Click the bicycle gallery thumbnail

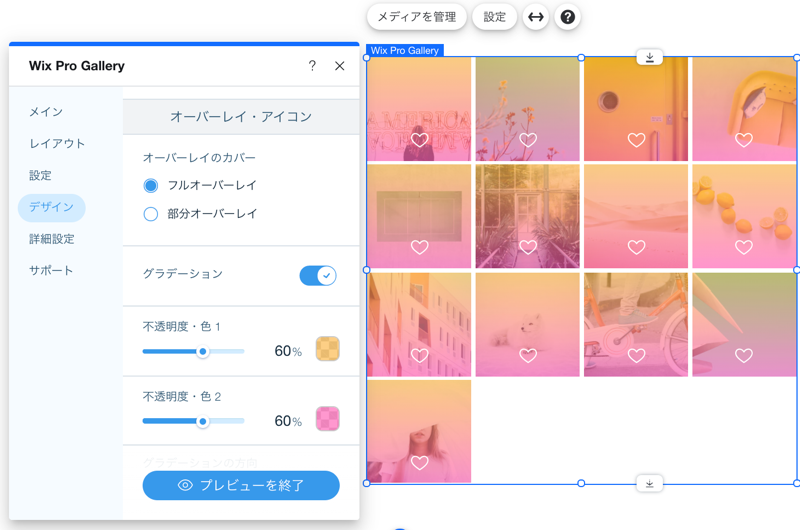[636, 324]
